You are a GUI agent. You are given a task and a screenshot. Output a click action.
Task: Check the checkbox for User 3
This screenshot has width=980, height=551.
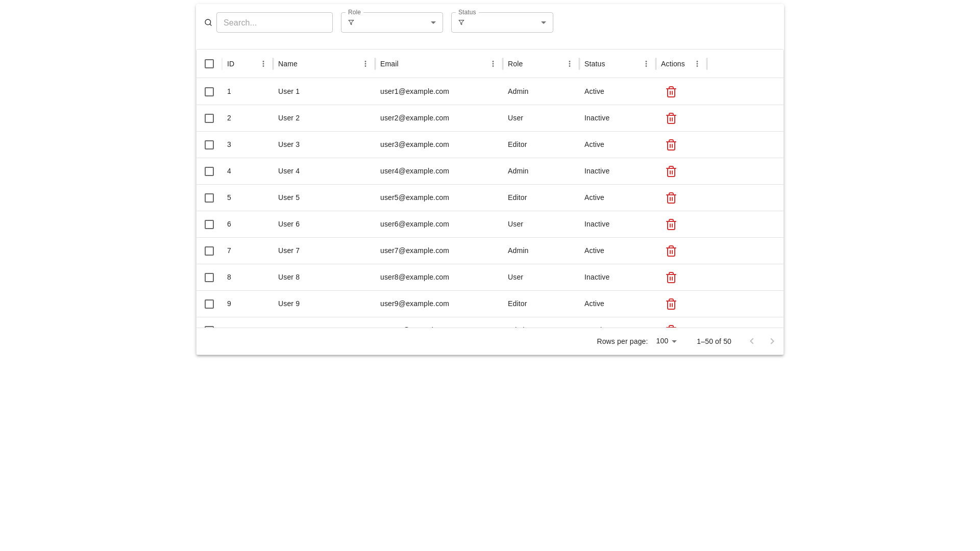(x=209, y=144)
